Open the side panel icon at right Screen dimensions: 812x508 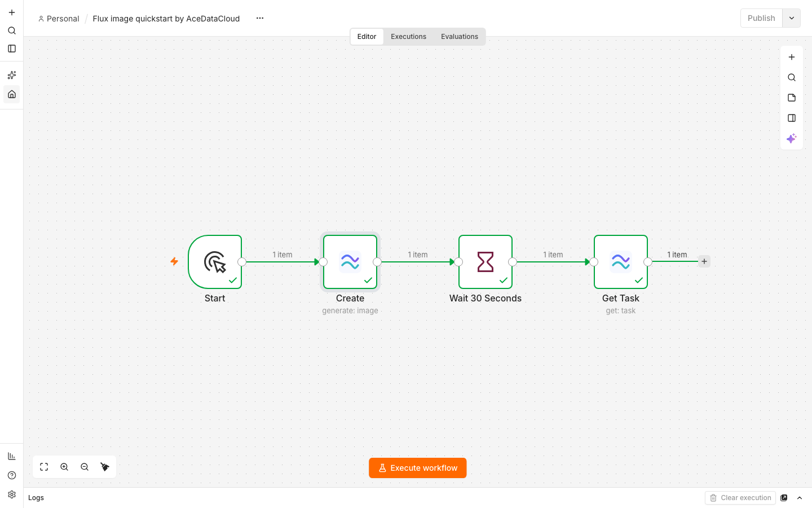click(x=792, y=118)
